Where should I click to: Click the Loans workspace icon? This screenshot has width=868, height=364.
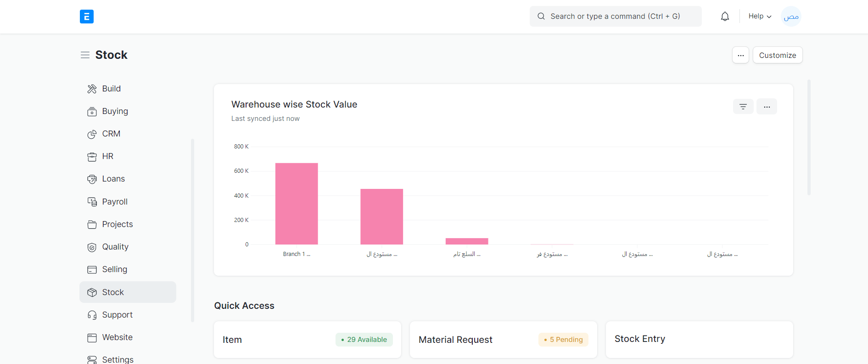(92, 179)
